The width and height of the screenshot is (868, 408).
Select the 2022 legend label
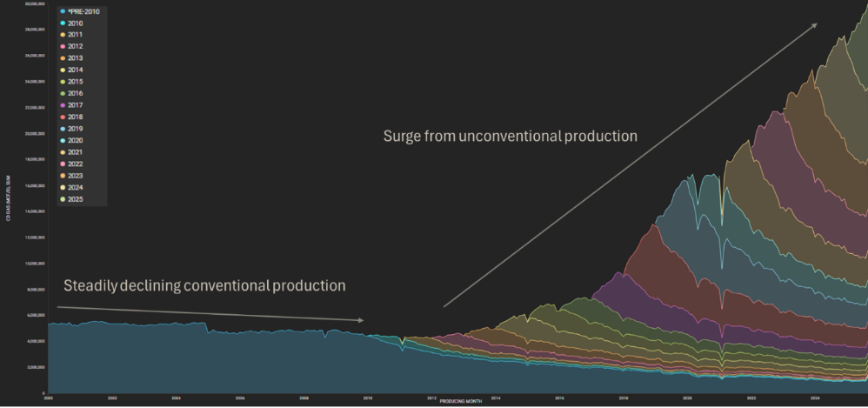[x=76, y=164]
